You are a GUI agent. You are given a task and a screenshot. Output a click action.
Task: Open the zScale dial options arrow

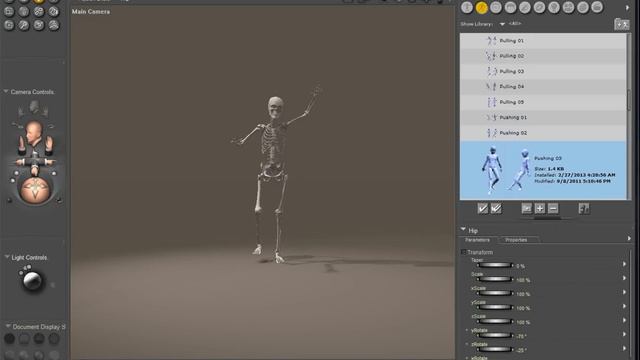(624, 320)
